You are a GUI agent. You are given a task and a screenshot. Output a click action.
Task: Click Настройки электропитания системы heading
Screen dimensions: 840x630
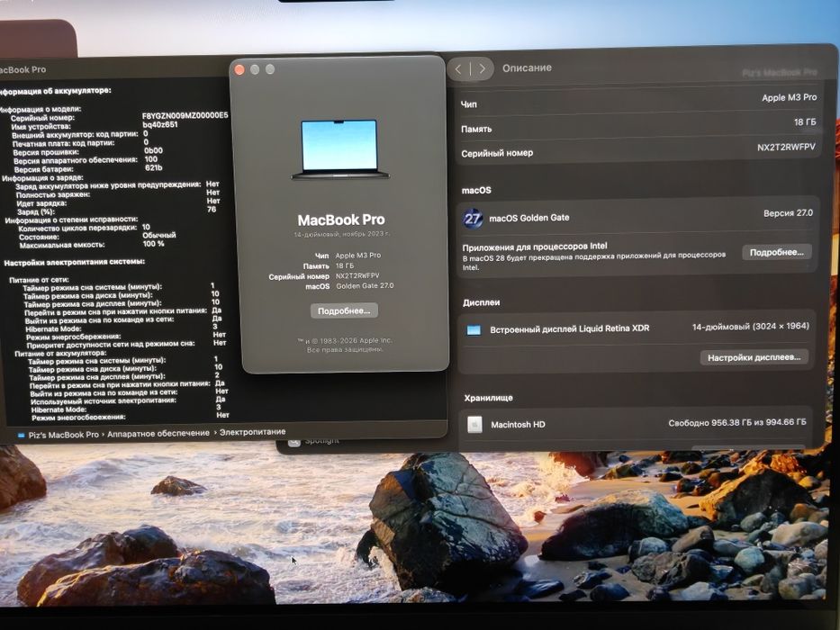click(74, 263)
